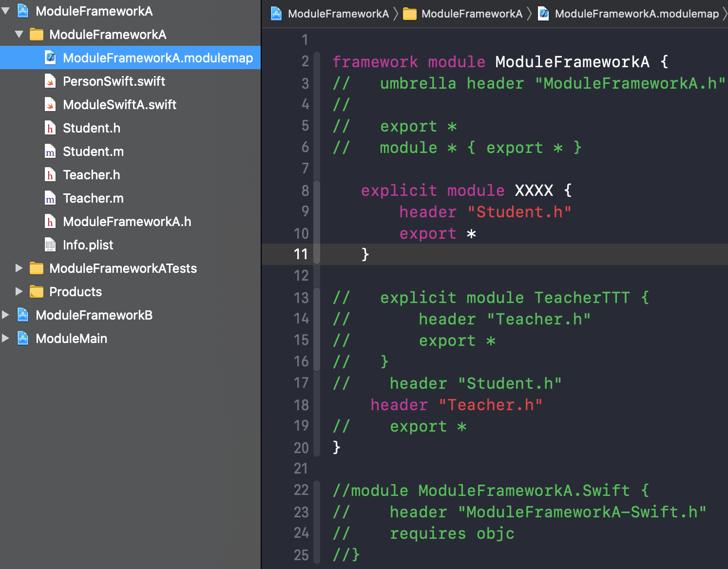Click the PersonSwift.swift file icon
This screenshot has width=728, height=569.
[x=50, y=81]
